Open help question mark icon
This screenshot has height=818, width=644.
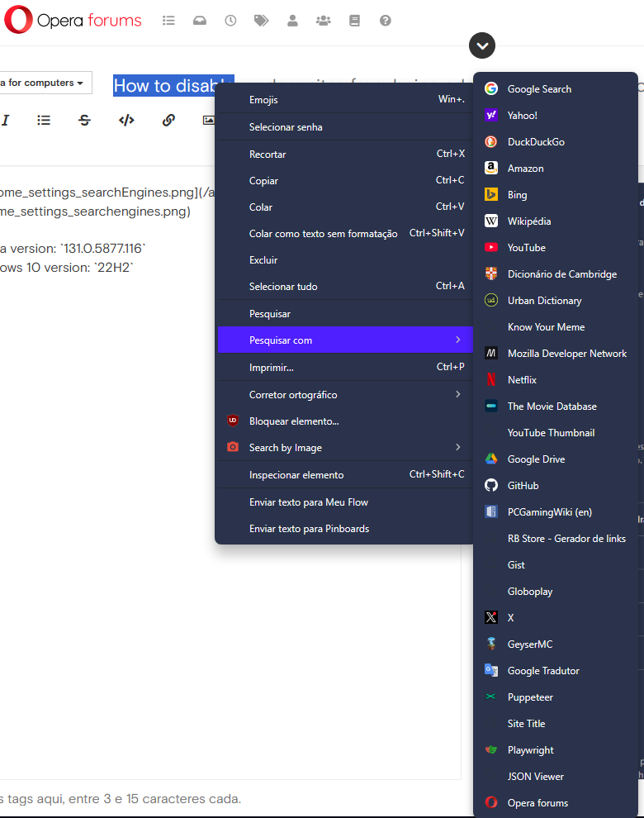(x=386, y=21)
